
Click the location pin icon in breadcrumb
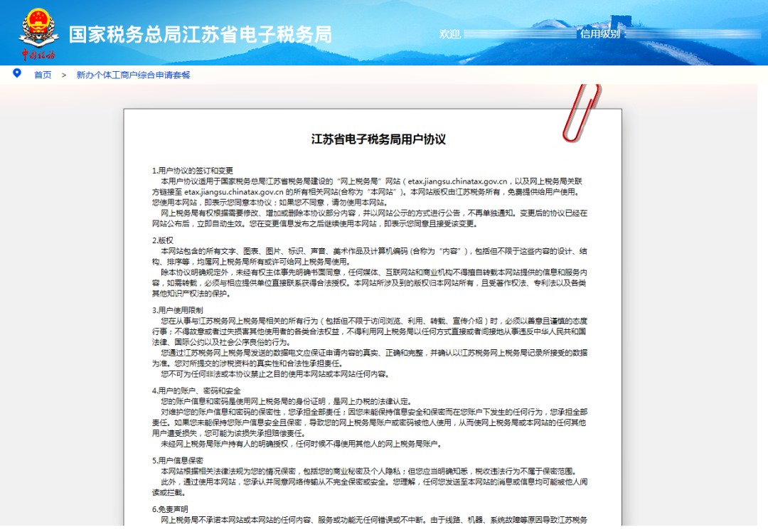tap(17, 73)
